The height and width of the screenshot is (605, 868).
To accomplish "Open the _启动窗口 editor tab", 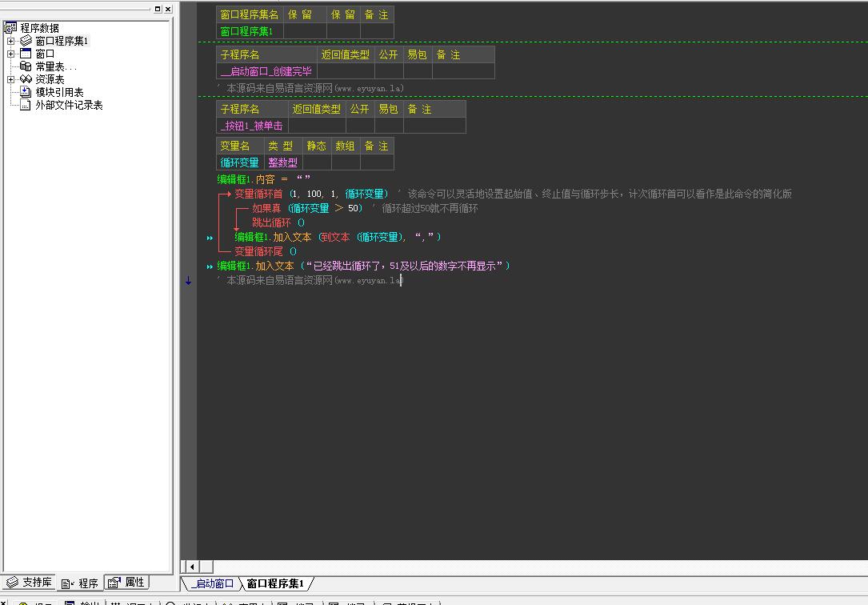I will pos(212,583).
